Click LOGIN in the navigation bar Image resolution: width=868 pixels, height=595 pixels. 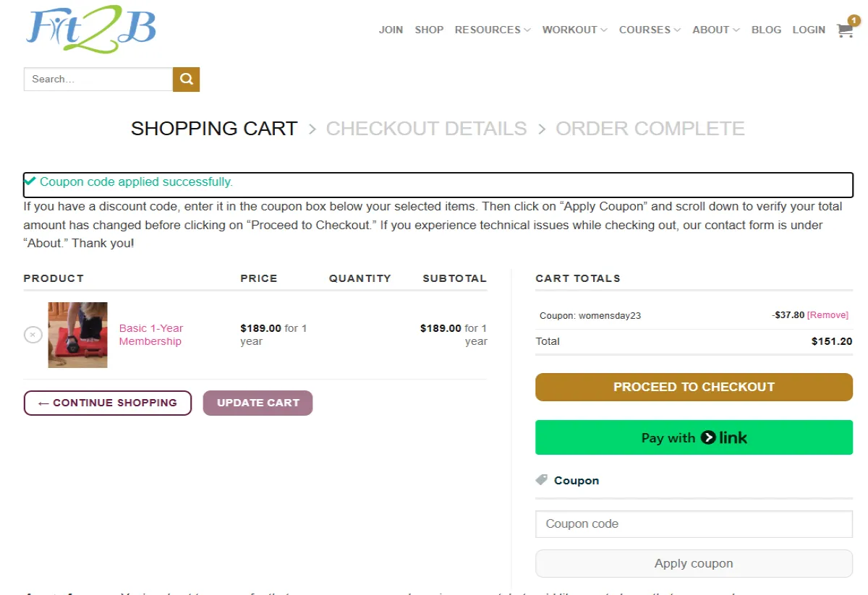[x=809, y=30]
